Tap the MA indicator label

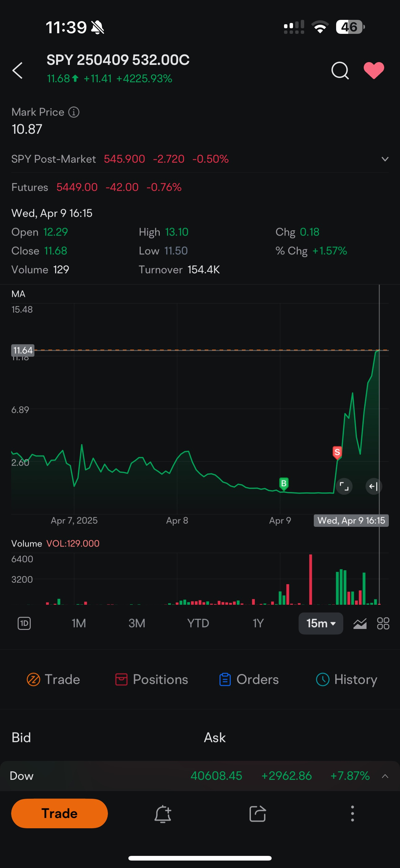pos(18,294)
